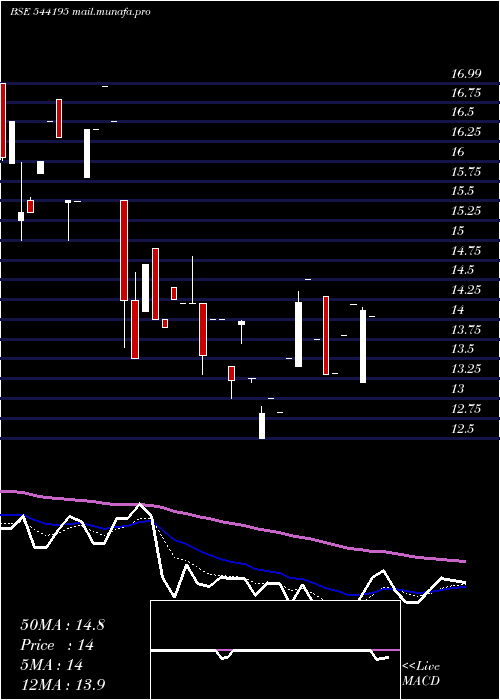
Task: Select the 16.99 price axis label
Action: point(466,74)
